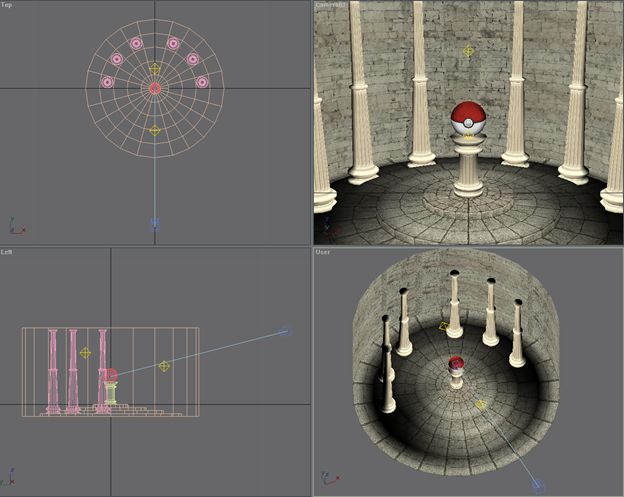This screenshot has height=497, width=624.
Task: Select the upper yellow light gizmo in Top view
Action: click(x=154, y=69)
